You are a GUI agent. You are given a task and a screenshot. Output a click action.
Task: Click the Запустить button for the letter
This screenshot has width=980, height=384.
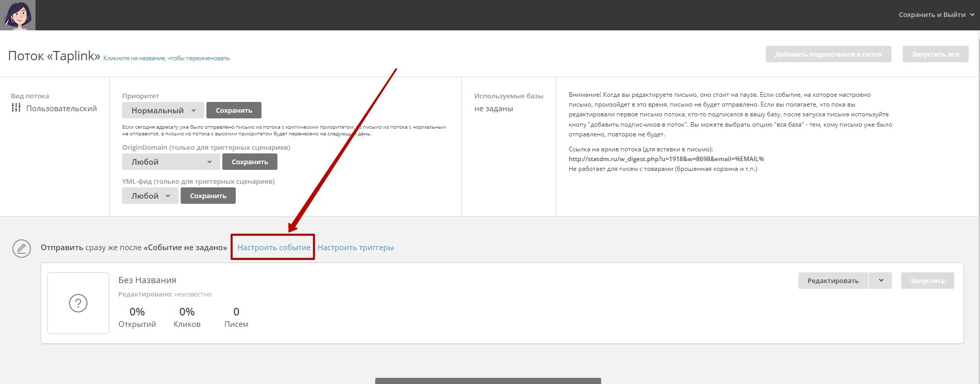pyautogui.click(x=927, y=281)
